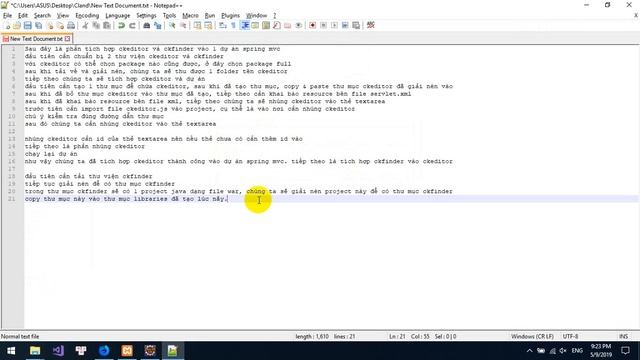Open the Windows Start menu

point(11,351)
